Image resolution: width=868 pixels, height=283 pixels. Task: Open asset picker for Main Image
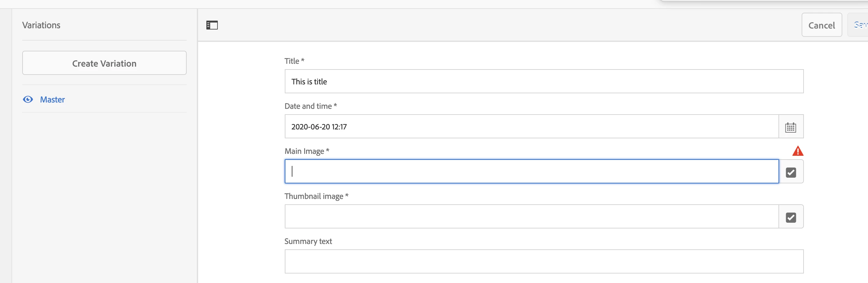click(x=791, y=172)
